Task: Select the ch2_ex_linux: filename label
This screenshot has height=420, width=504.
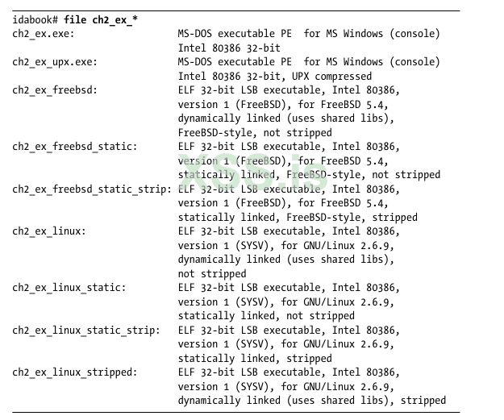Action: 49,231
